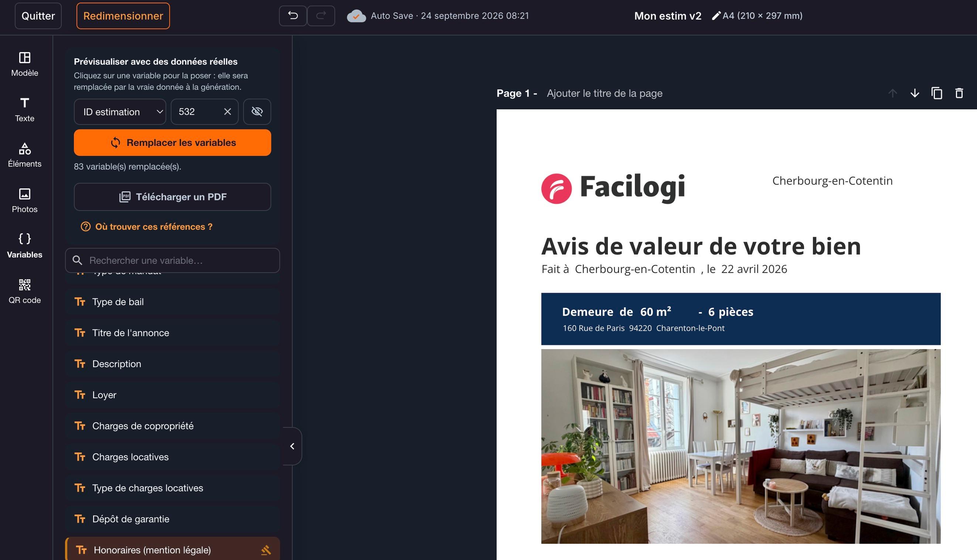Insert the Type de bail variable
The height and width of the screenshot is (560, 977).
coord(172,301)
